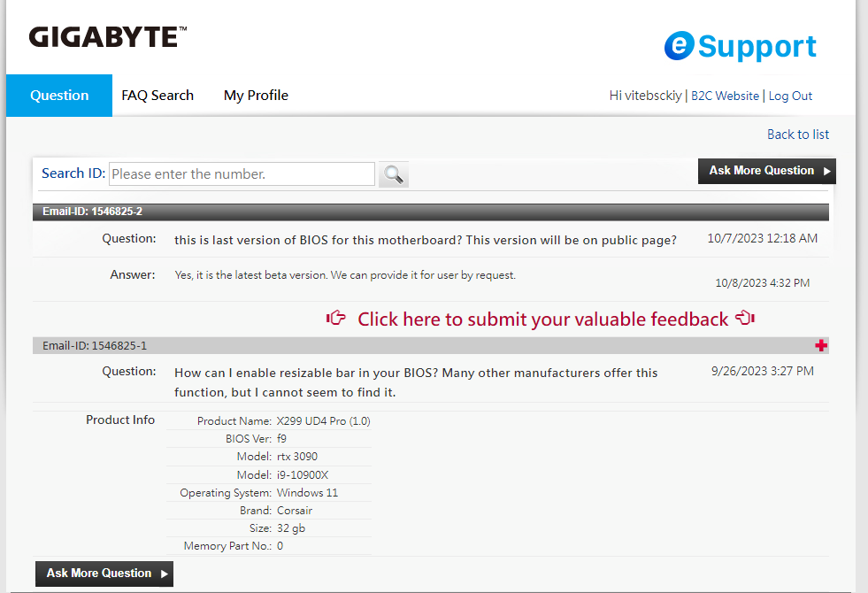868x593 pixels.
Task: Log out using the Log Out link
Action: point(790,96)
